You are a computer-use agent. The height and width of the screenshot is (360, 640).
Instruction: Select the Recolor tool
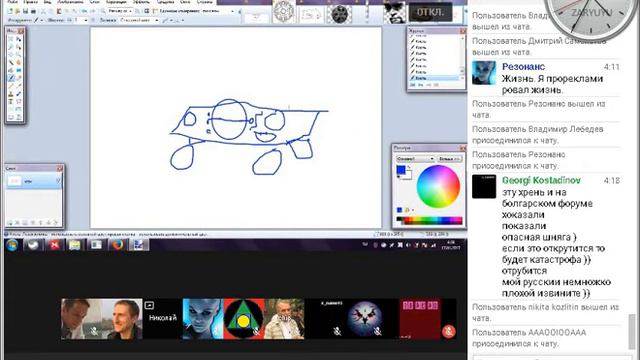click(x=19, y=93)
